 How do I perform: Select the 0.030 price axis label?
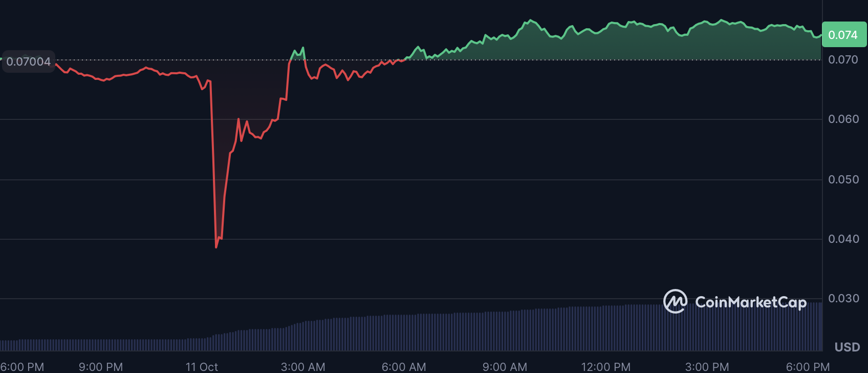(x=843, y=299)
